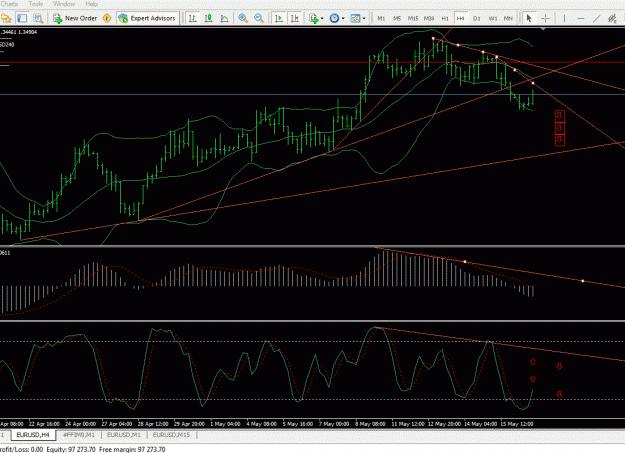Toggle the Terminal window icon
Image resolution: width=625 pixels, height=453 pixels.
pos(22,18)
